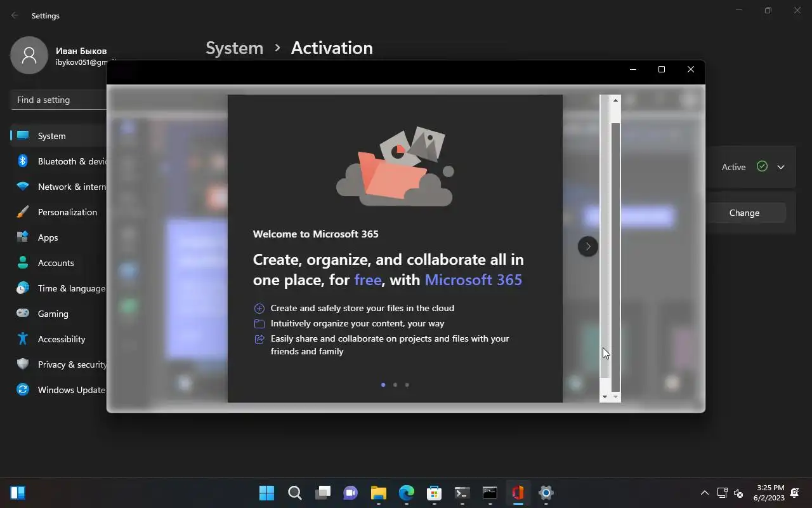Screen dimensions: 812x508
Task: Click the Gaming controller icon in sidebar
Action: pos(23,314)
